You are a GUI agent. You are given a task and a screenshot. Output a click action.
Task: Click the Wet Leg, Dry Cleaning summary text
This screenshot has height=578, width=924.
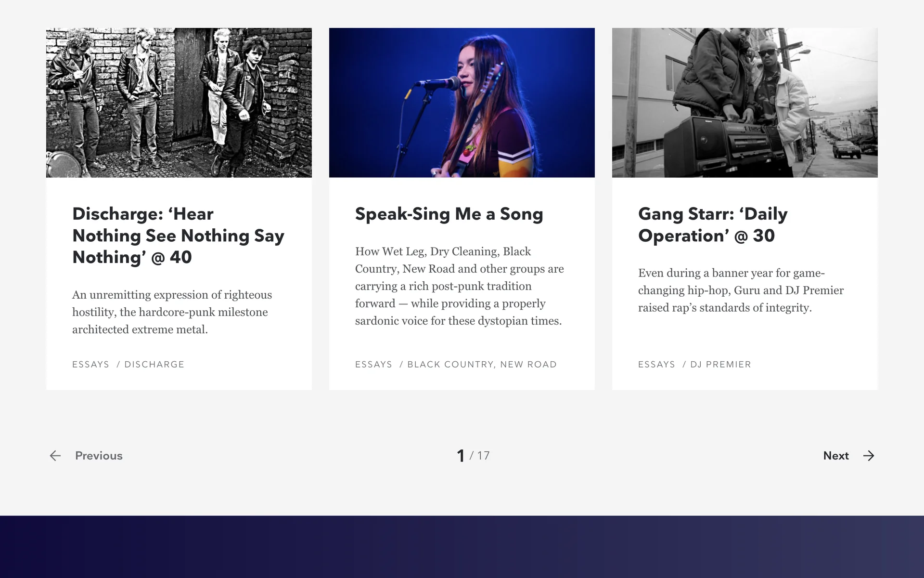(459, 286)
